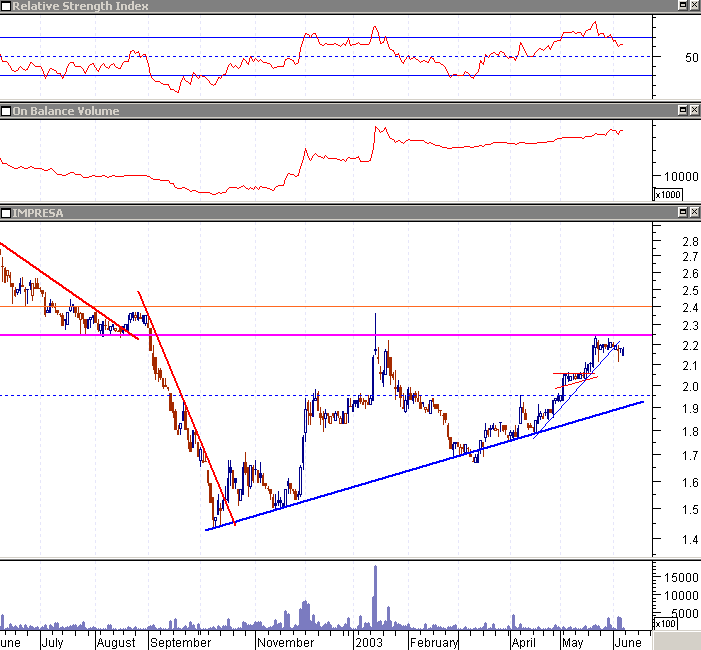Click the 2.8 price axis label
Viewport: 701px width, 650px height.
tap(690, 242)
